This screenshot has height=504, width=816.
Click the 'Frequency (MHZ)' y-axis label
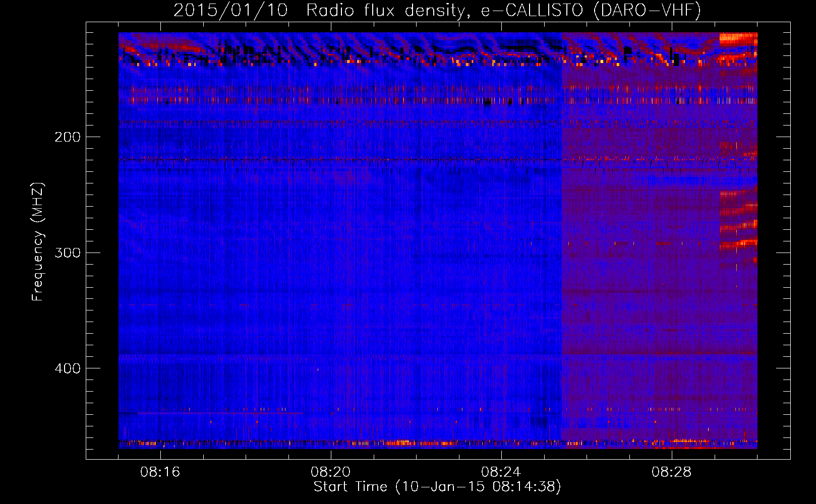click(38, 242)
